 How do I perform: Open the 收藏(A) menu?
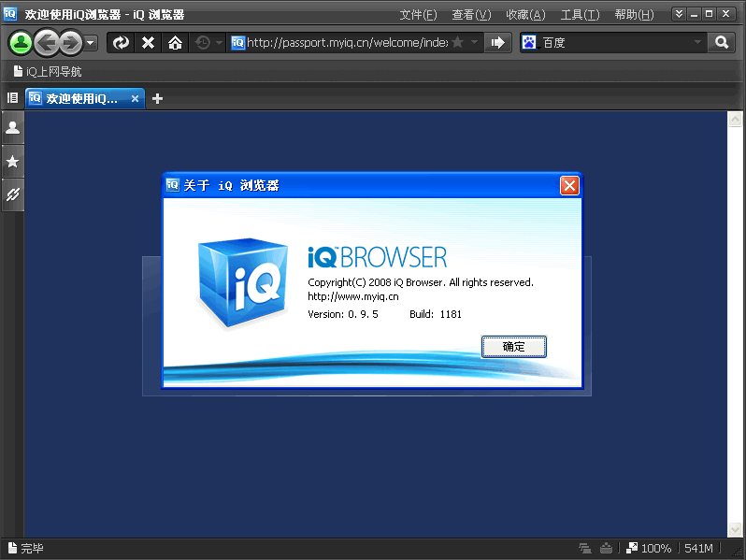tap(525, 15)
